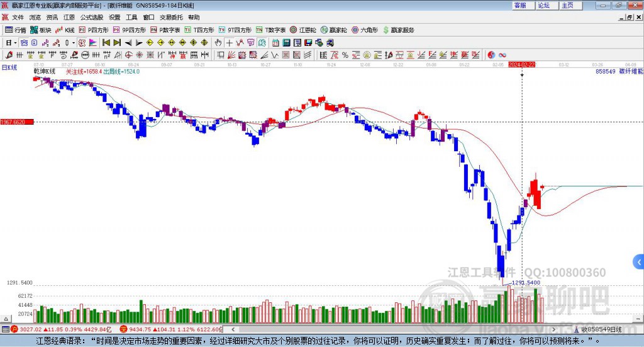
Task: Click the 1291.5400 low price label
Action: (526, 283)
